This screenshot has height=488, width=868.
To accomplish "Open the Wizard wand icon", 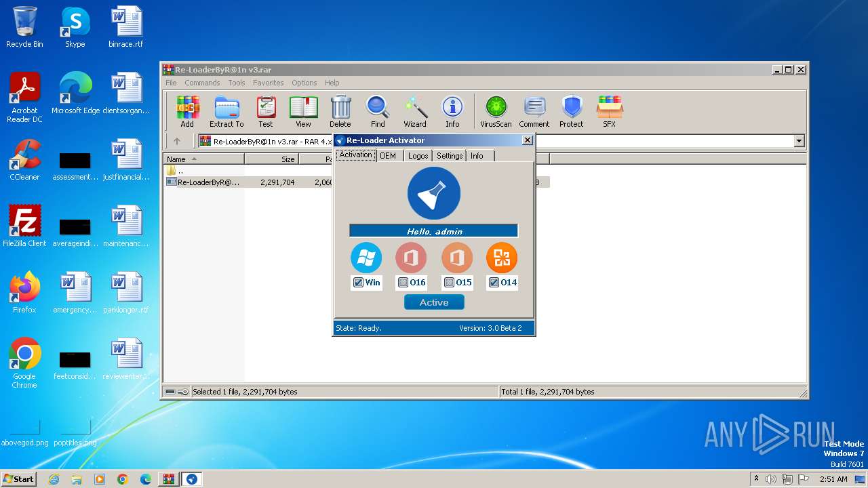I will pos(415,111).
